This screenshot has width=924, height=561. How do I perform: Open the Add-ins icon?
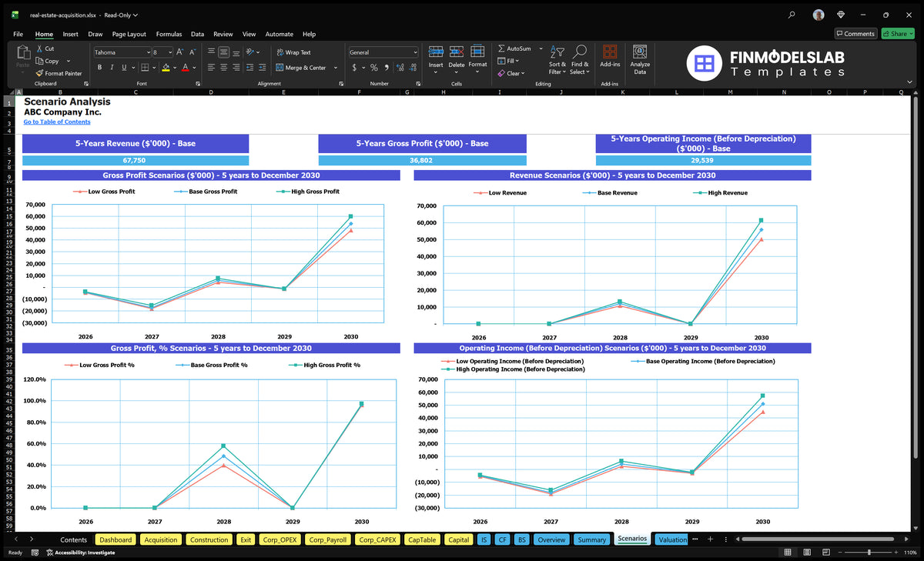(610, 55)
